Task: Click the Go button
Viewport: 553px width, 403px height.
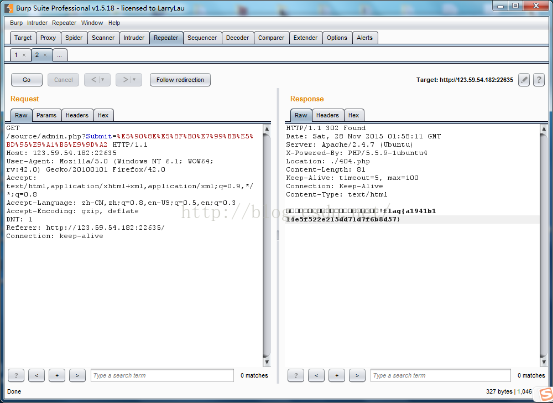Action: point(27,80)
